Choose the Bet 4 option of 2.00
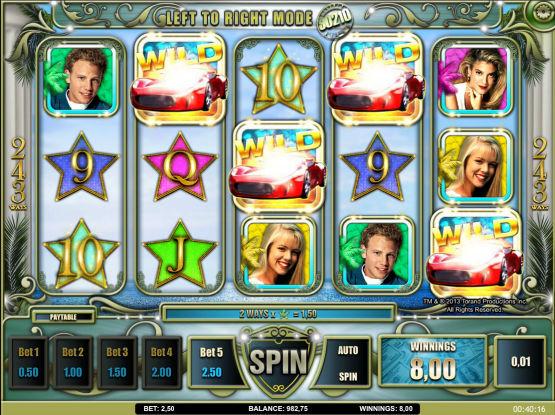 (x=161, y=362)
